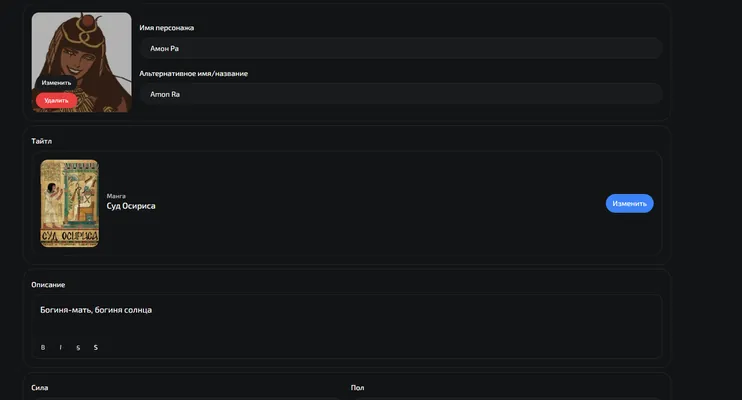
Task: Click the Манга type label above the title
Action: [116, 196]
